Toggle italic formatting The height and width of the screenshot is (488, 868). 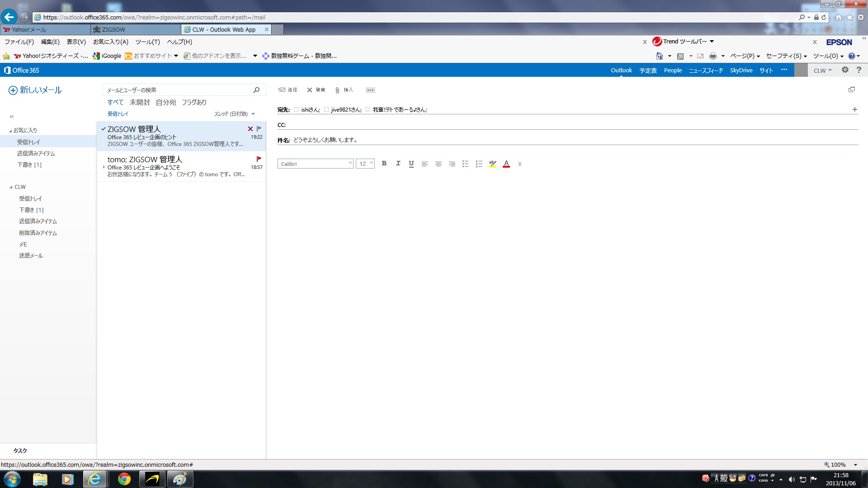(x=398, y=164)
